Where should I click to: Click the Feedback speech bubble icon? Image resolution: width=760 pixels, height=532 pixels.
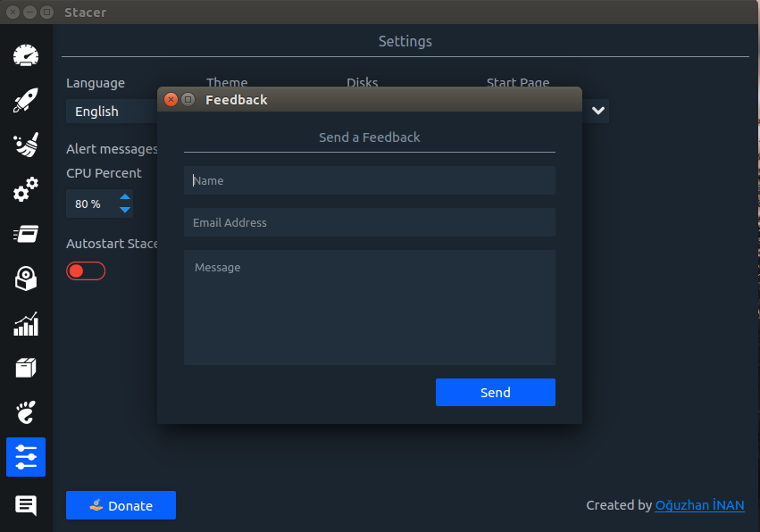pyautogui.click(x=26, y=505)
